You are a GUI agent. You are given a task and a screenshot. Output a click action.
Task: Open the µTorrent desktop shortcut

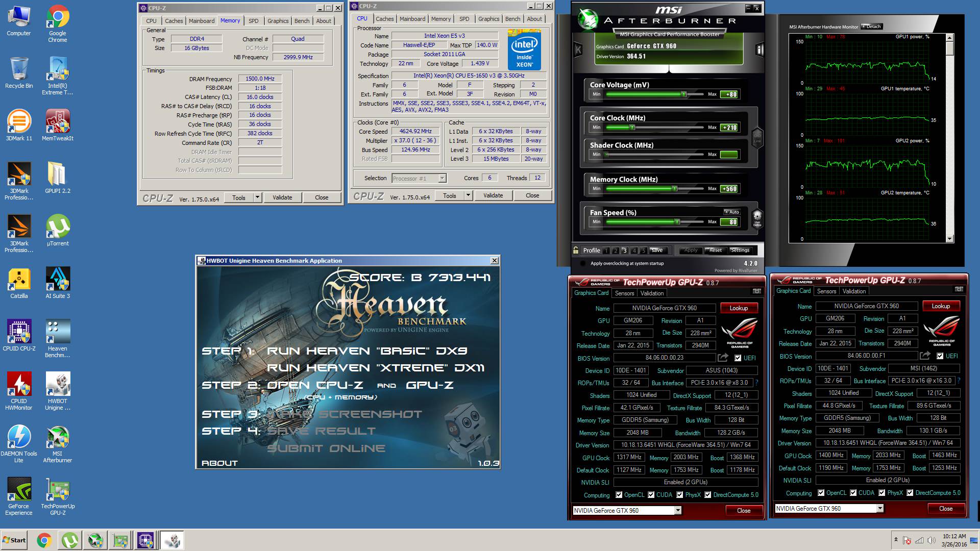pos(58,231)
